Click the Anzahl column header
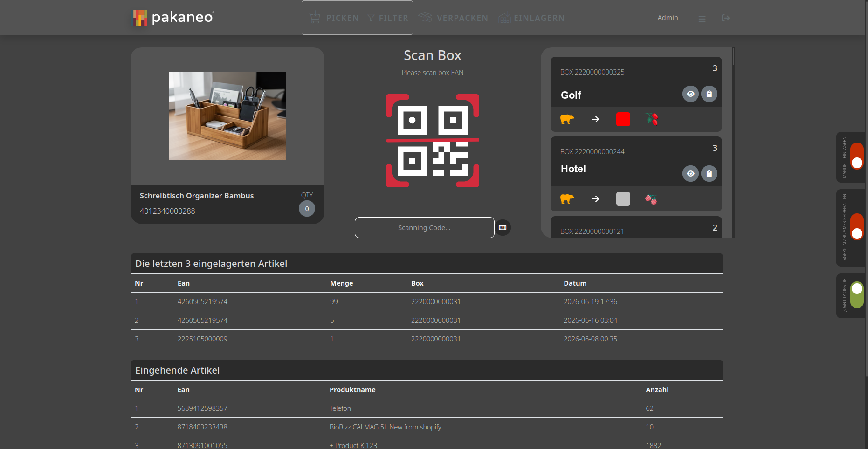Viewport: 868px width, 449px height. tap(657, 390)
